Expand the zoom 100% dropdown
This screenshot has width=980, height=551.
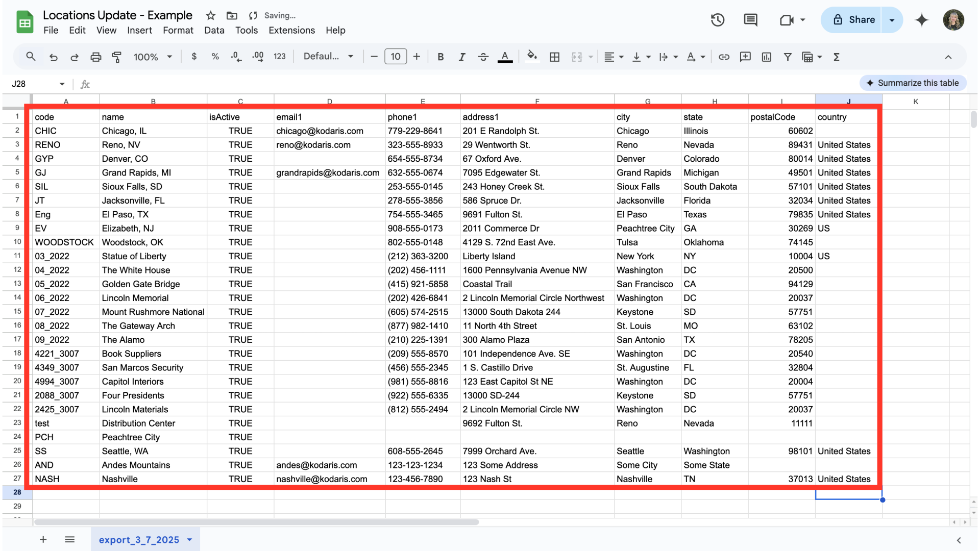coord(153,57)
